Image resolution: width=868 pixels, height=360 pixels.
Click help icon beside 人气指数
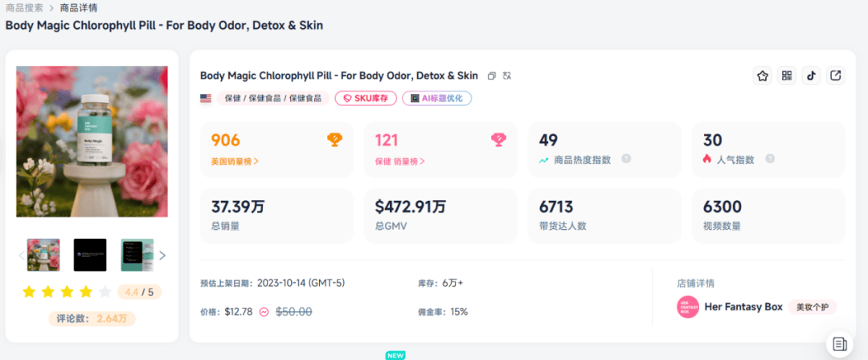[769, 159]
